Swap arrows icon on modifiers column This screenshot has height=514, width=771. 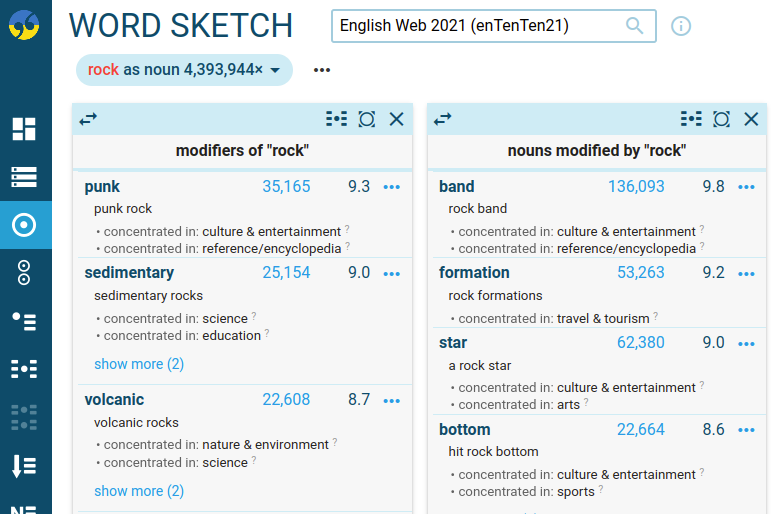pyautogui.click(x=89, y=119)
